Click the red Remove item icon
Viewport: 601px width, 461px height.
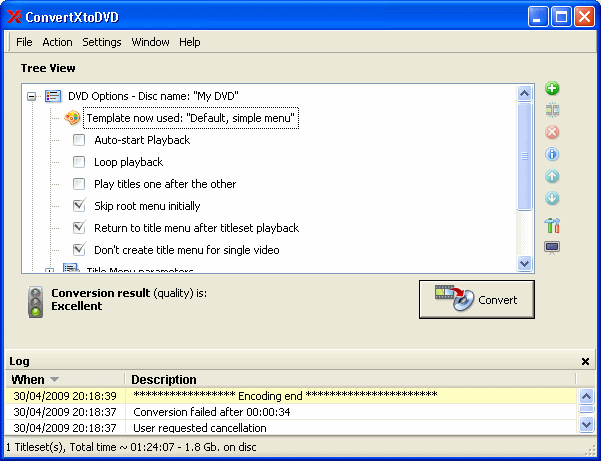pos(552,132)
